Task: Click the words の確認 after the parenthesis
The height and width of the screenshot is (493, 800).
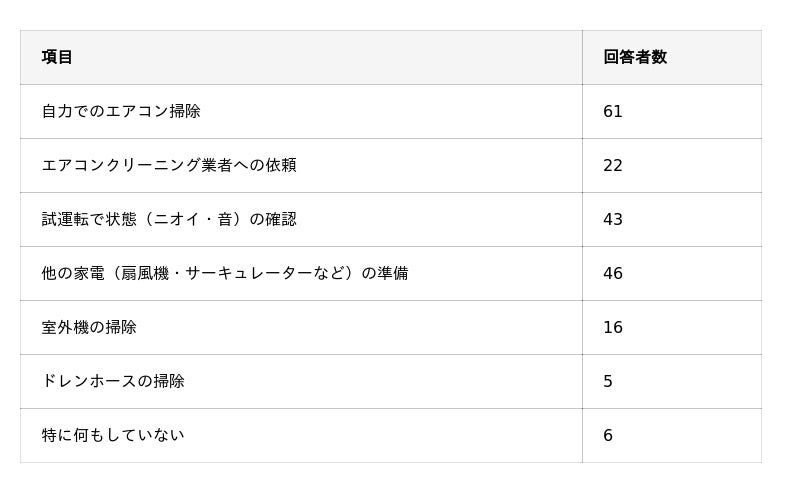Action: coord(273,219)
